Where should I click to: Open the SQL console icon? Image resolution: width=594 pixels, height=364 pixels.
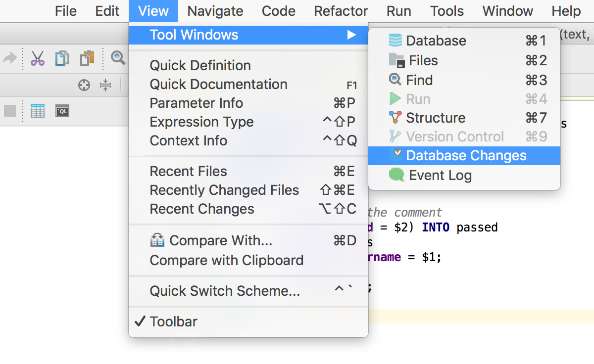coord(62,111)
